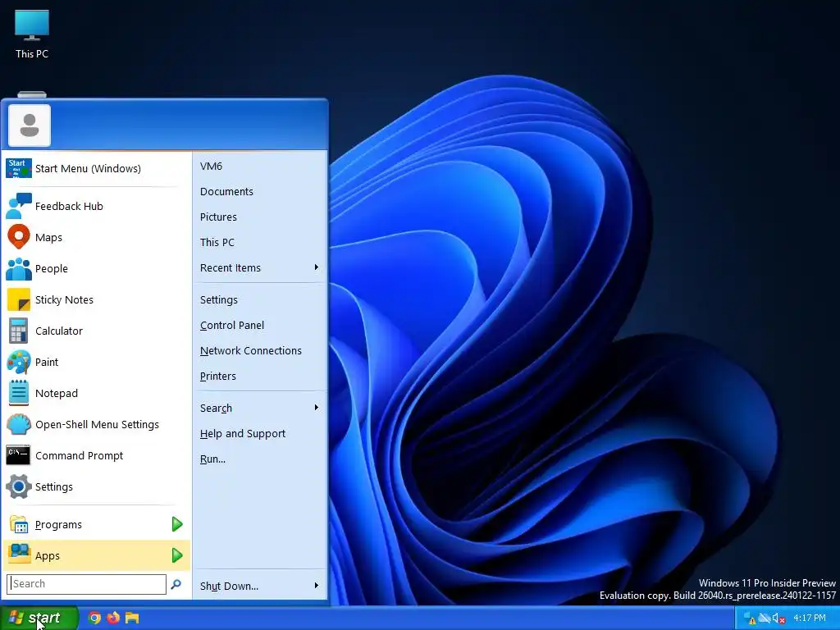Click the Apps label text
Screen dimensions: 840x630
[x=47, y=556]
